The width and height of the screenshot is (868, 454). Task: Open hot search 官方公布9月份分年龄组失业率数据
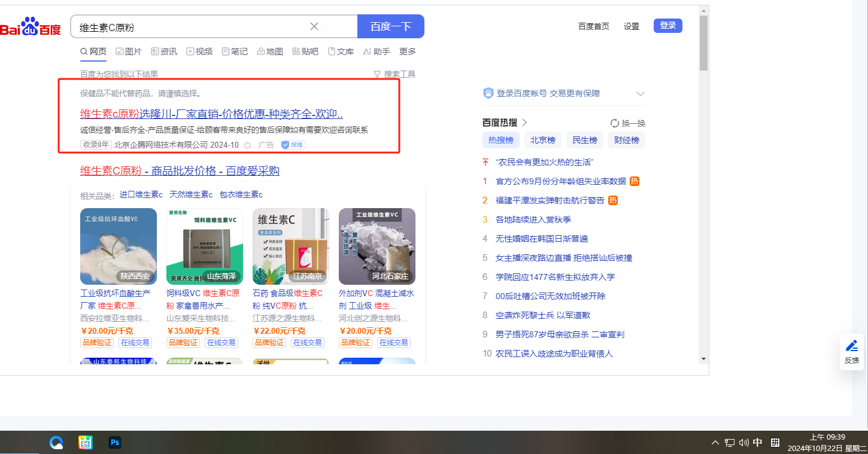pos(561,181)
